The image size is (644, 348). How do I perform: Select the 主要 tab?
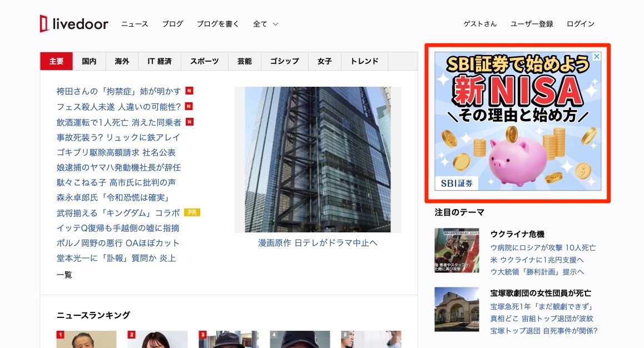(x=56, y=61)
